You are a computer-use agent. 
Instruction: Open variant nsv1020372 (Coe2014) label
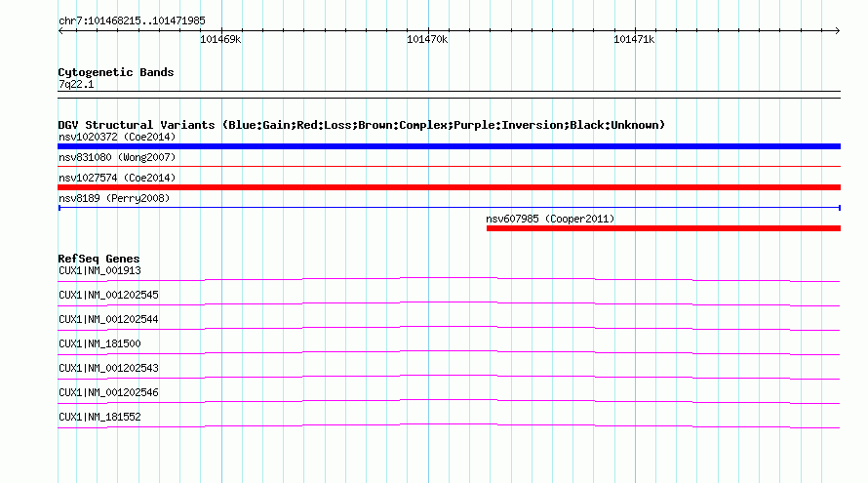tap(117, 137)
